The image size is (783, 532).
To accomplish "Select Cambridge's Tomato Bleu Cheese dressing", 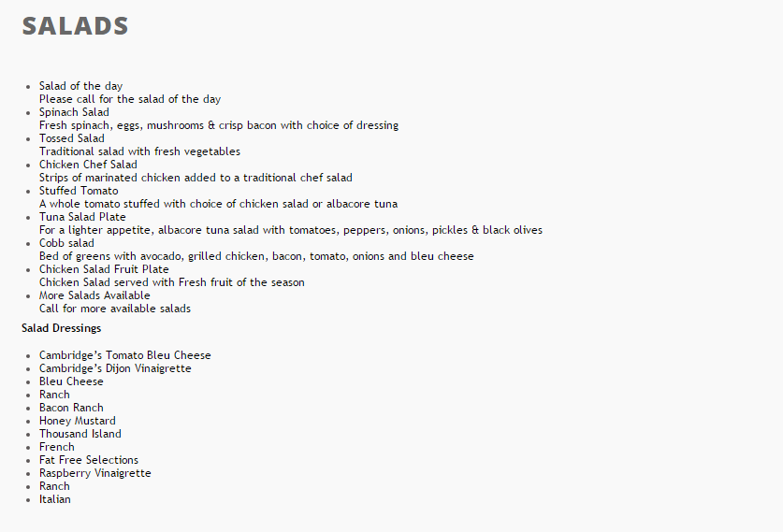I will pyautogui.click(x=125, y=355).
